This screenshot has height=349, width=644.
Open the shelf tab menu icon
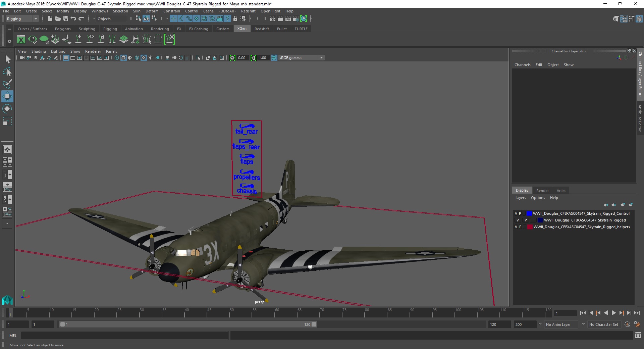[9, 30]
